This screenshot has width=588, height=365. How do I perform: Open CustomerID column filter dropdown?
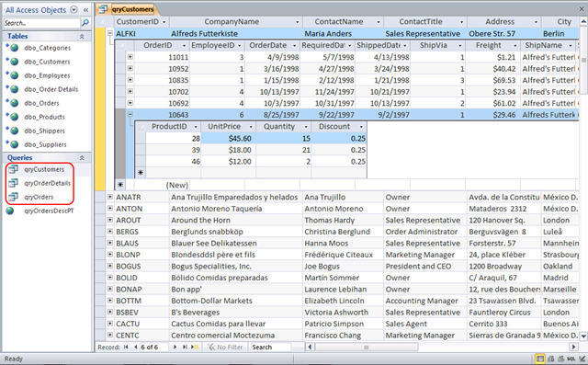pyautogui.click(x=164, y=22)
